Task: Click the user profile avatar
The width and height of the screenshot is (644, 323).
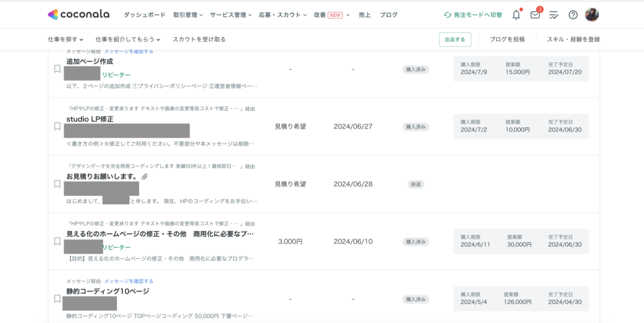Action: click(592, 14)
